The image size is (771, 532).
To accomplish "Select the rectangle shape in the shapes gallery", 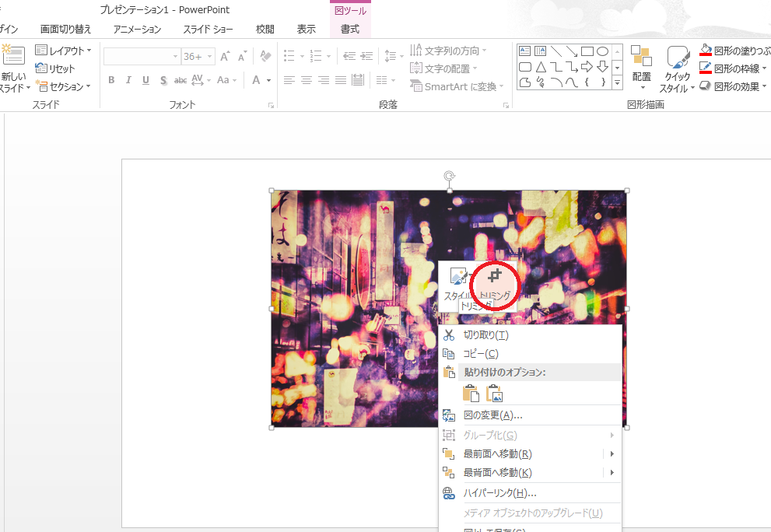I will [x=587, y=51].
